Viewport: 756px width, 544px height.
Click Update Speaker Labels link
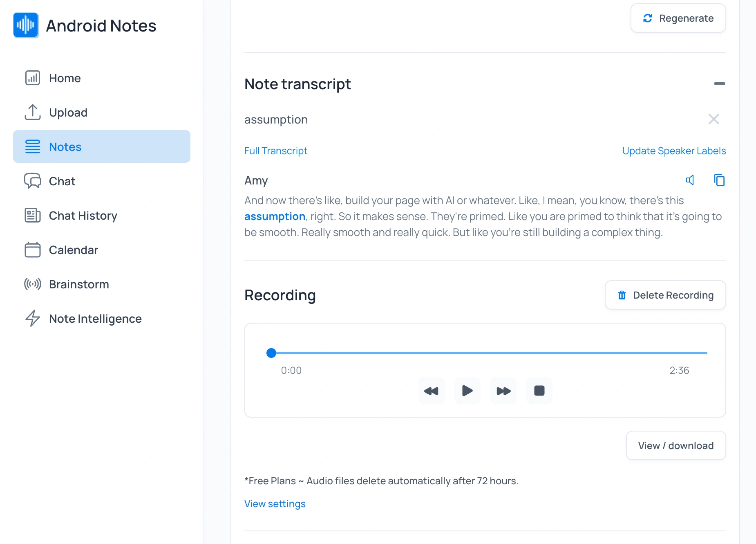point(674,151)
